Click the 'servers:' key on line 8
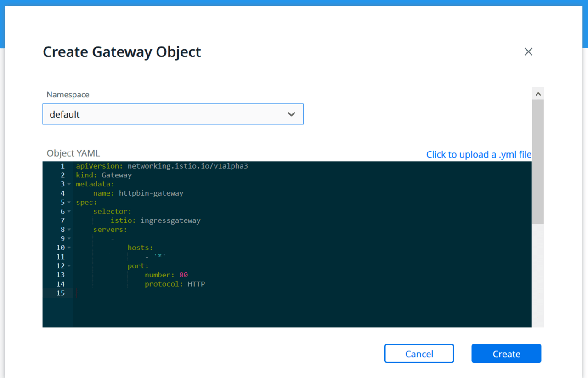Screen dimensions: 588x378 pyautogui.click(x=110, y=230)
